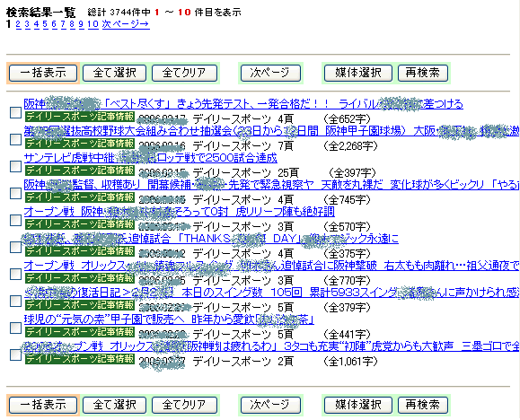Viewport: 520px width, 420px height.
Task: Open the 選抜高校野球大会組み合わせ抽選会 article
Action: pyautogui.click(x=271, y=131)
